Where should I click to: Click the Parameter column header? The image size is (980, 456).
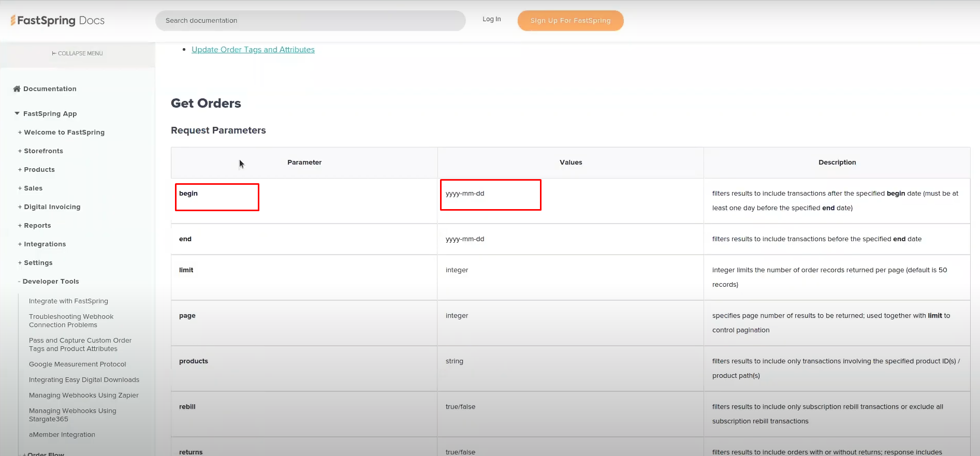pyautogui.click(x=304, y=162)
